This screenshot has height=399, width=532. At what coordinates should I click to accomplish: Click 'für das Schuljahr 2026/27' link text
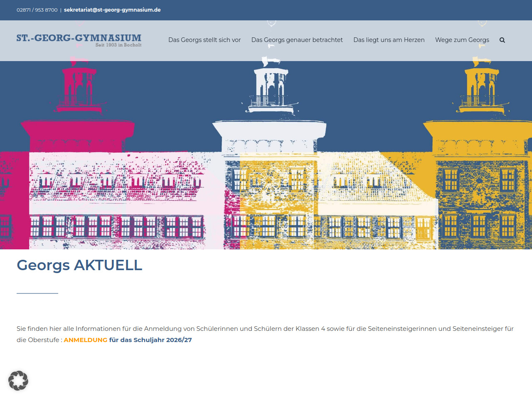(150, 340)
